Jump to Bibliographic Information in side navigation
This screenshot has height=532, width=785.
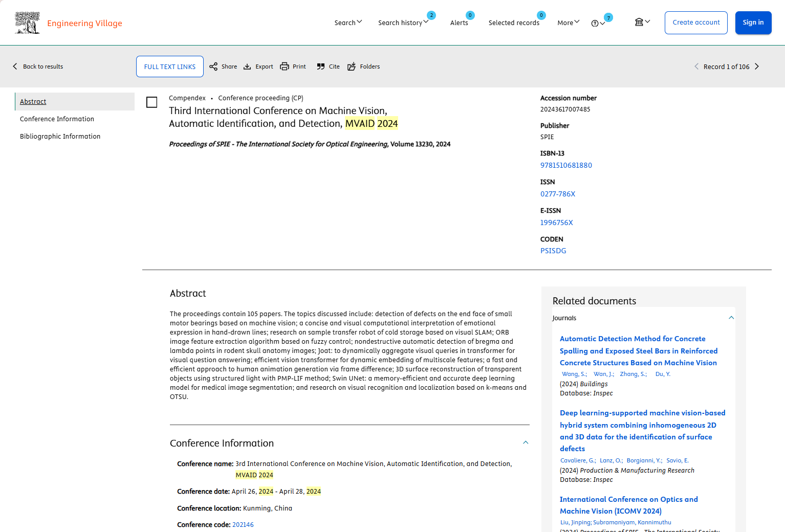point(60,136)
